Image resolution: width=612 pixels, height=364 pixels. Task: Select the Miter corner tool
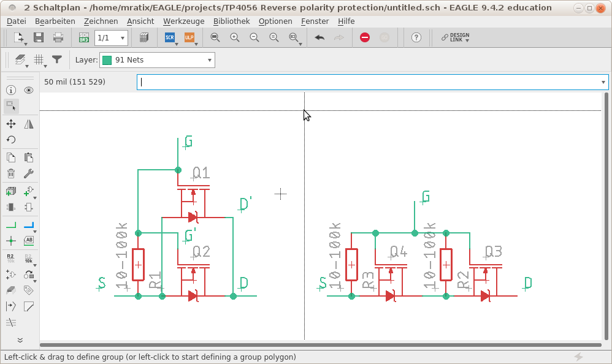click(28, 306)
